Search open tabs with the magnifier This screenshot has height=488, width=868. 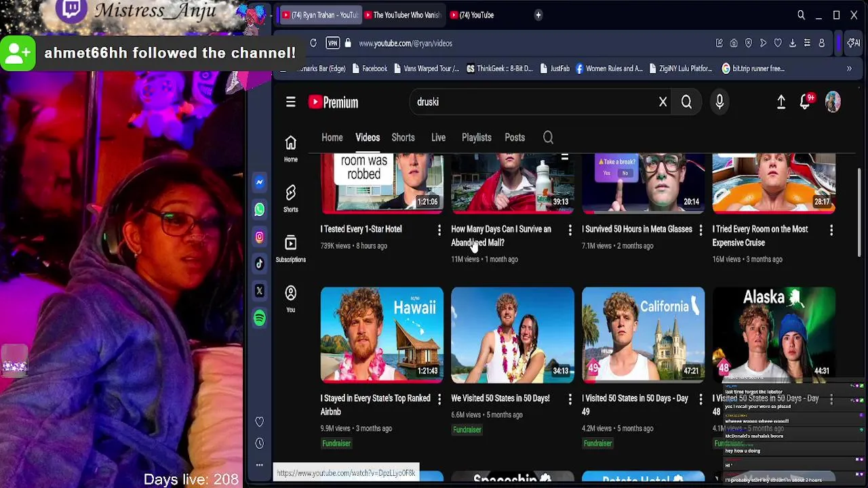tap(801, 15)
